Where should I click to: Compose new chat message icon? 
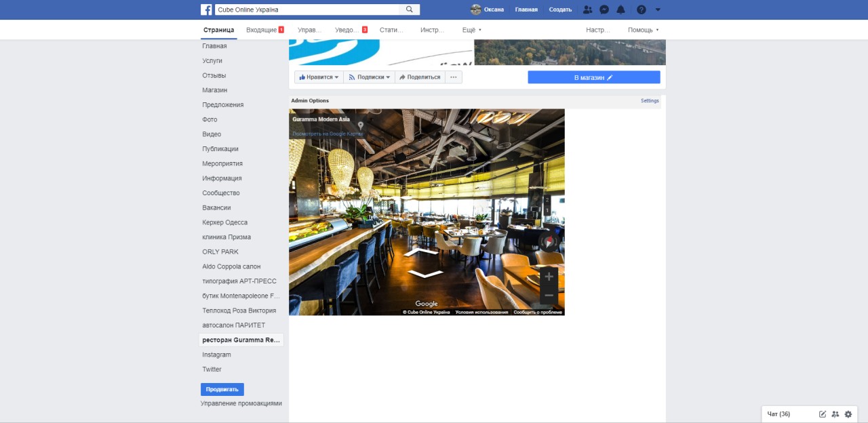click(x=823, y=414)
